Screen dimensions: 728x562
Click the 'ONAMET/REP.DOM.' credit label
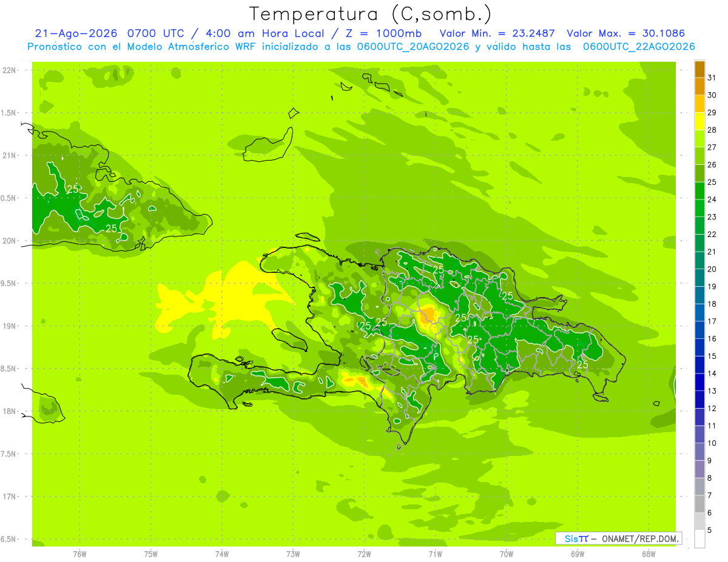[641, 538]
